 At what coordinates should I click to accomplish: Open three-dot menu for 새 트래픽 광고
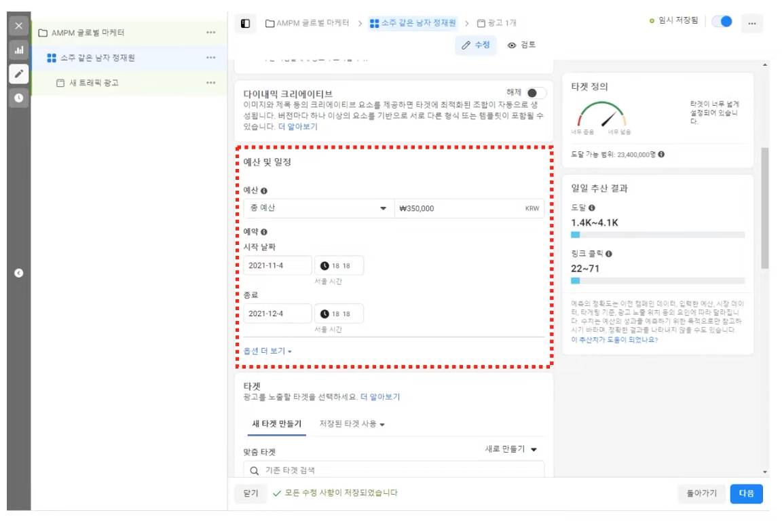click(x=211, y=83)
